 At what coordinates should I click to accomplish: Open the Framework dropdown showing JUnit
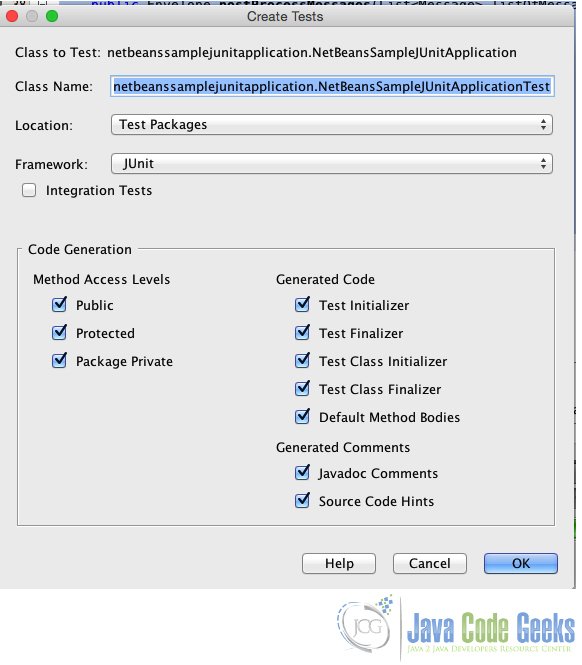pyautogui.click(x=332, y=164)
